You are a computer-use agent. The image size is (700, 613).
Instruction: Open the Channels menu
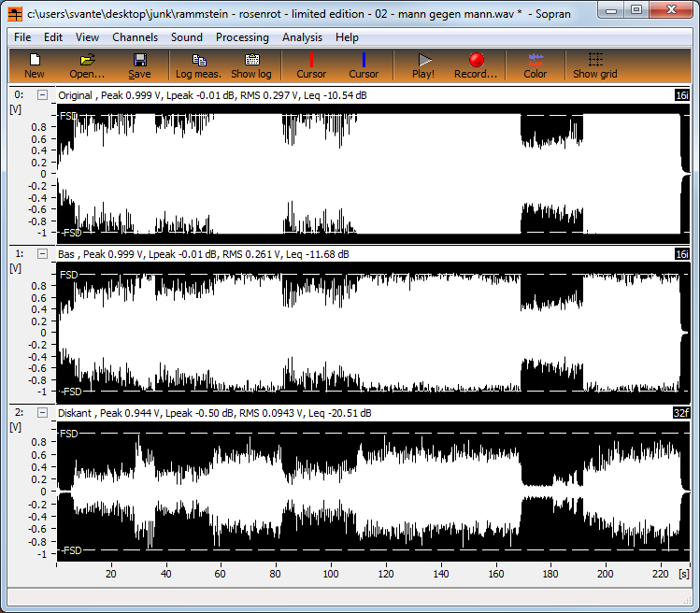pos(135,37)
